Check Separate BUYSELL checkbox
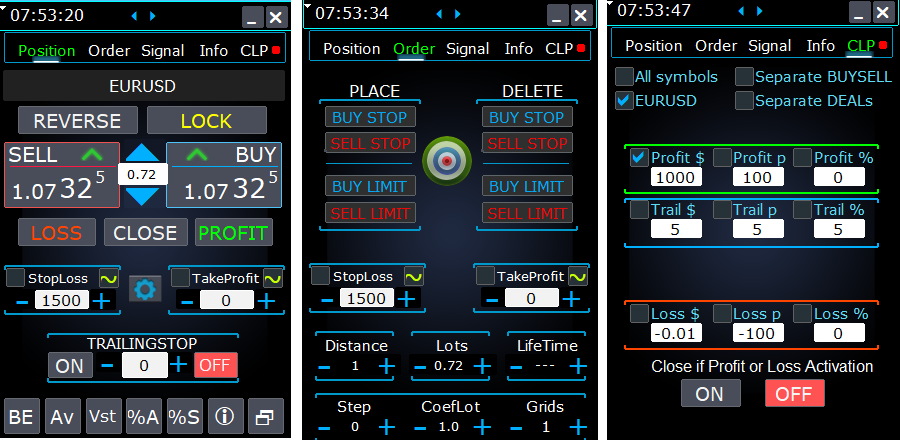The width and height of the screenshot is (900, 440). click(x=744, y=76)
